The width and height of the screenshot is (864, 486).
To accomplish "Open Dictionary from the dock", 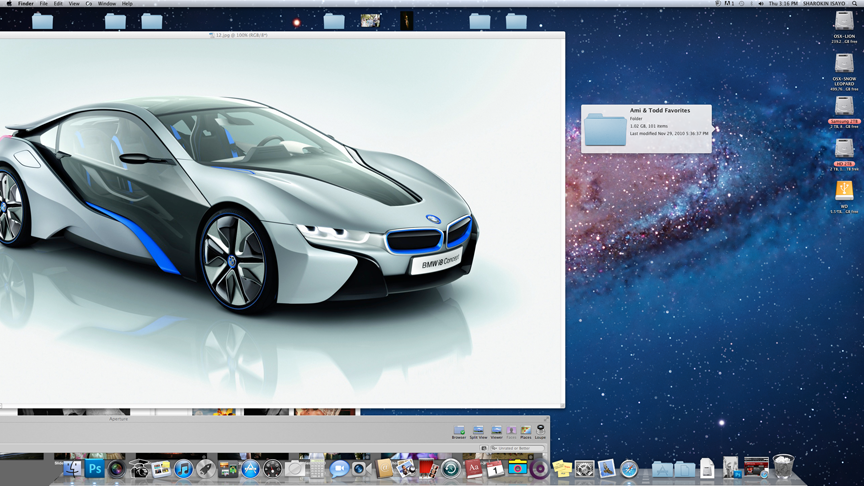I will [x=473, y=469].
